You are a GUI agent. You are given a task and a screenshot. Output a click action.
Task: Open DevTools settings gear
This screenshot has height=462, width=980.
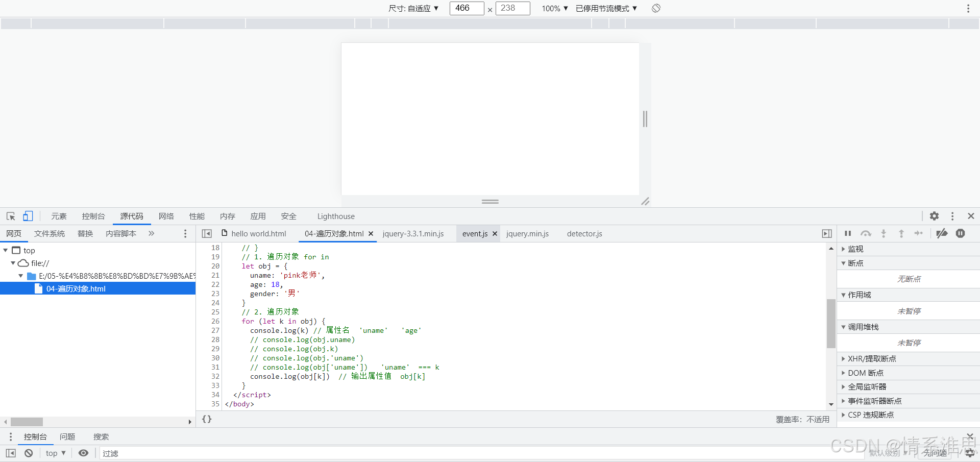[x=934, y=216]
